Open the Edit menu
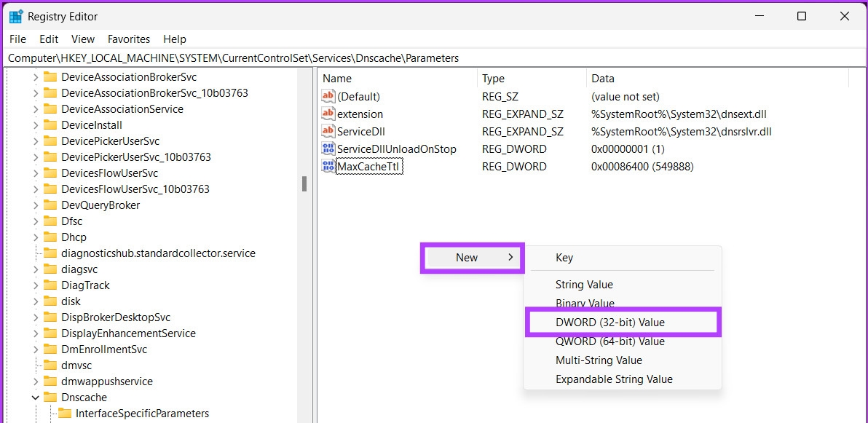The height and width of the screenshot is (423, 868). click(49, 39)
